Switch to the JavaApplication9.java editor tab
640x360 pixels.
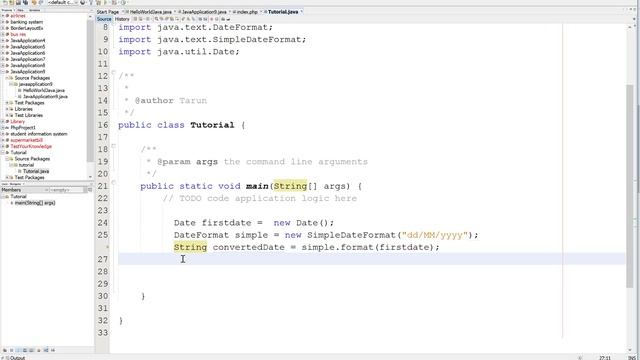[x=203, y=12]
